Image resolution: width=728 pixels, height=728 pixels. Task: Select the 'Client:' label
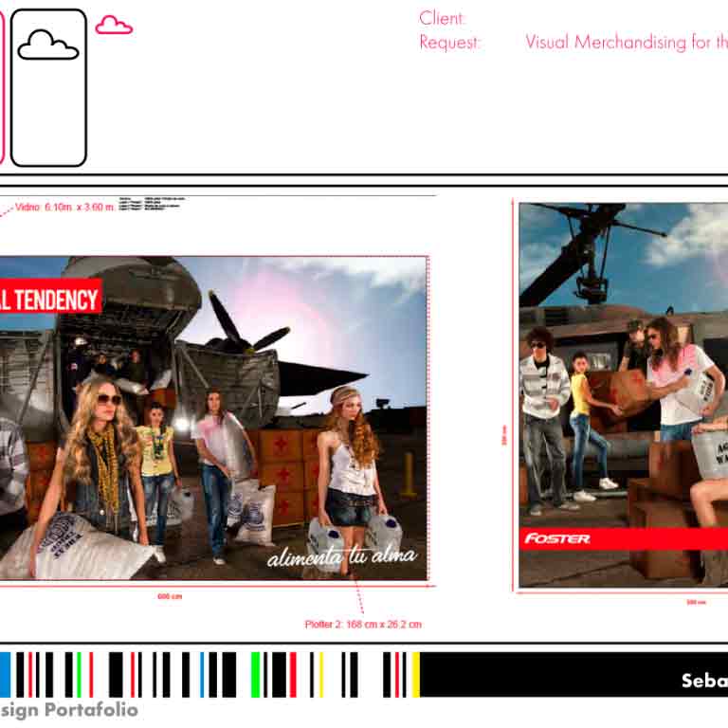[443, 19]
